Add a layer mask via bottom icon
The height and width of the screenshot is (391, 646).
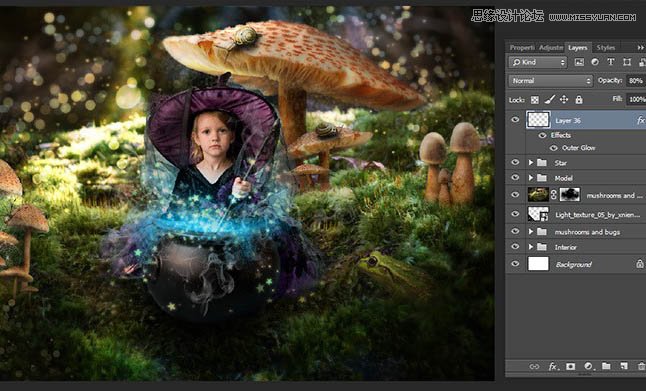(571, 366)
